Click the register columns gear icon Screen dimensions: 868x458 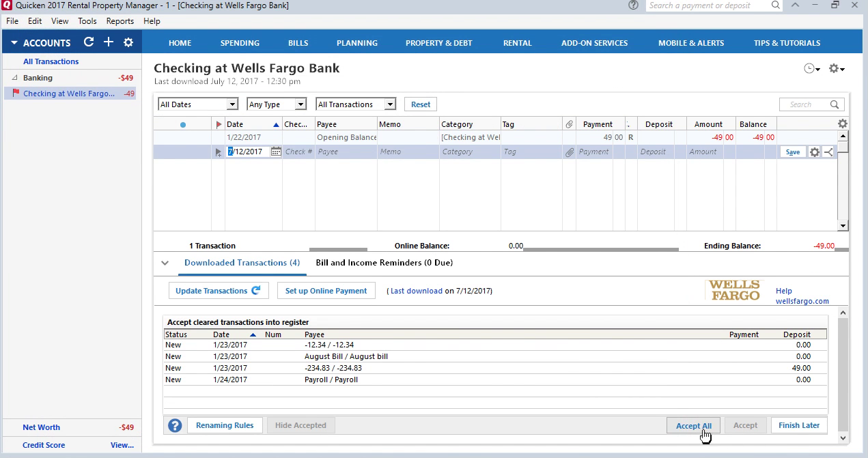click(x=843, y=124)
